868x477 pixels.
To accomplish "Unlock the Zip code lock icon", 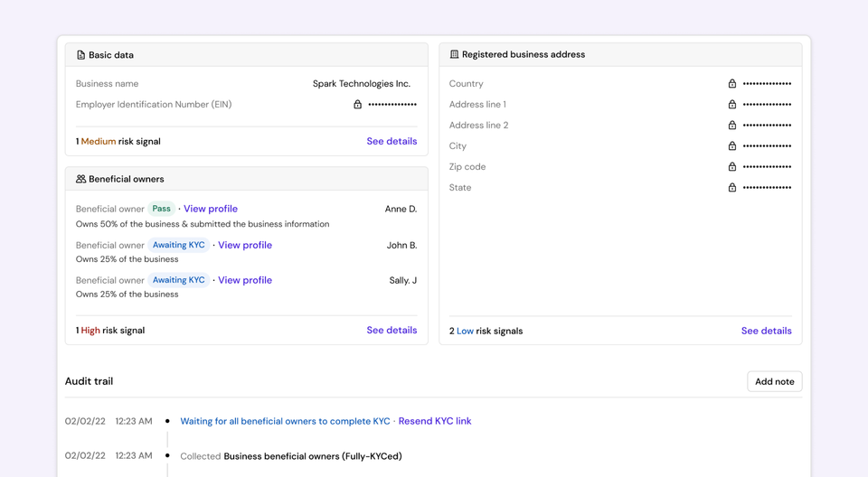I will click(731, 166).
